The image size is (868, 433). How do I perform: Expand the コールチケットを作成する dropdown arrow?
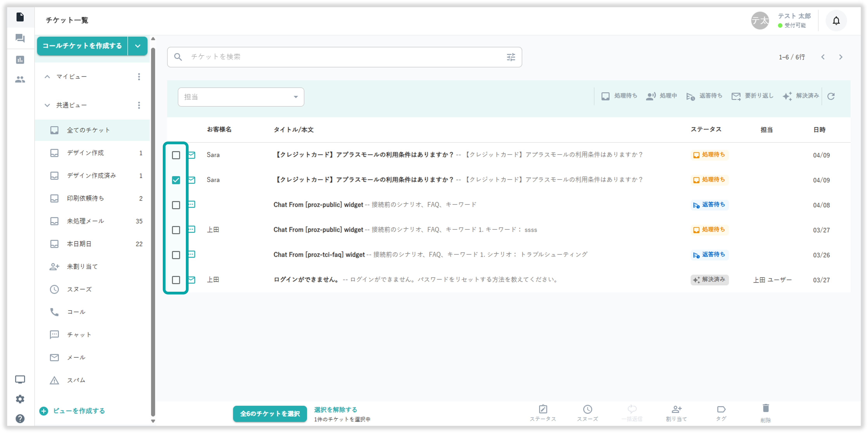pyautogui.click(x=138, y=46)
